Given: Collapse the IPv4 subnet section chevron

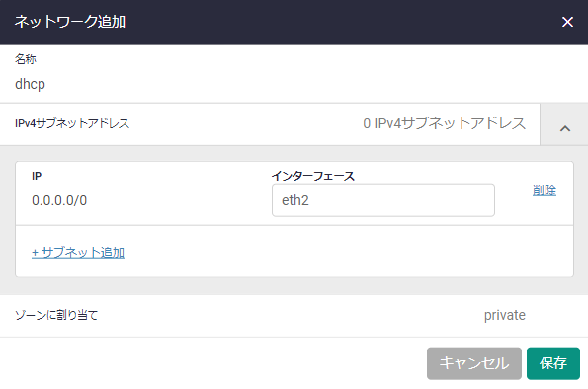Looking at the screenshot, I should click(x=564, y=128).
